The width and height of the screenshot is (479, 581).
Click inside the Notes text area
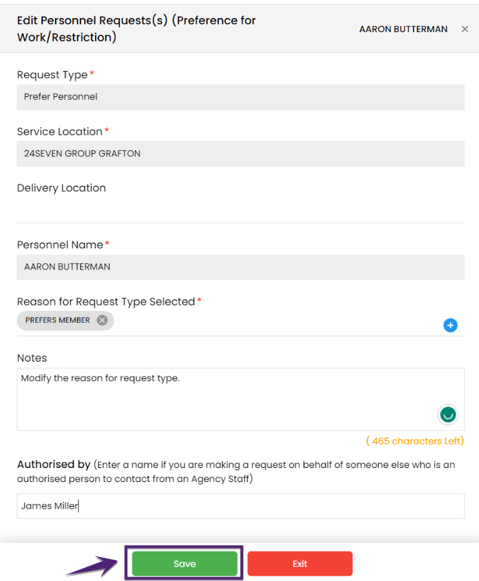(x=240, y=399)
